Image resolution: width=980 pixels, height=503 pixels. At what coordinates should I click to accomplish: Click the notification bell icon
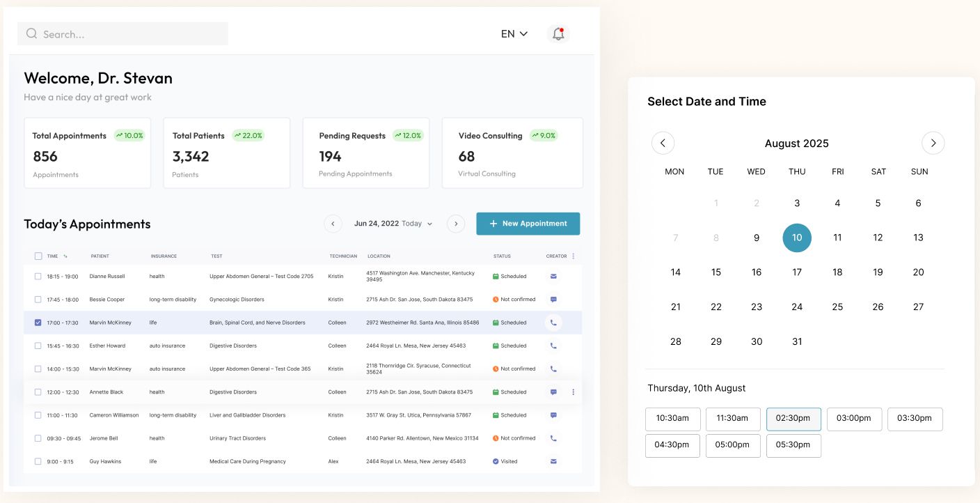558,33
